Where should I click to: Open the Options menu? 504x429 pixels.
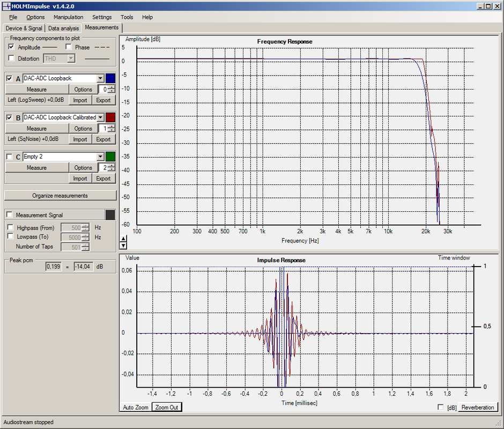[x=35, y=17]
